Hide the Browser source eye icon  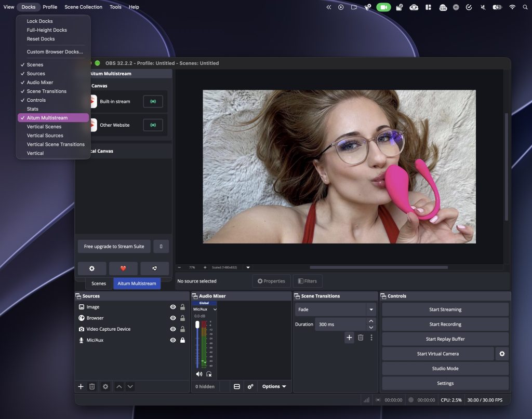pos(173,318)
